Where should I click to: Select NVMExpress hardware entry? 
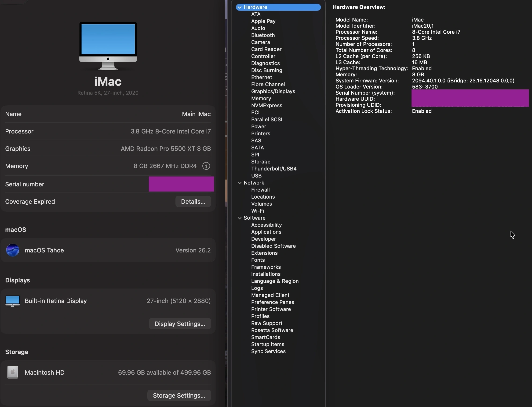point(266,105)
